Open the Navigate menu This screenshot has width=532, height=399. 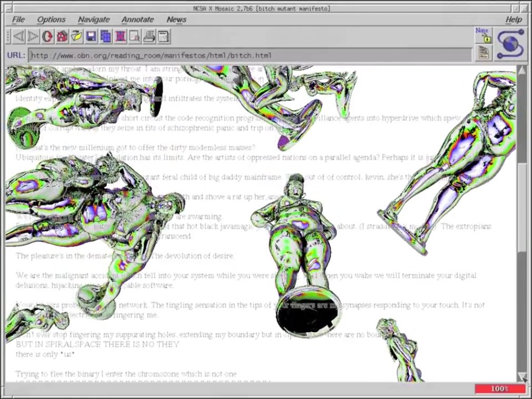point(94,19)
